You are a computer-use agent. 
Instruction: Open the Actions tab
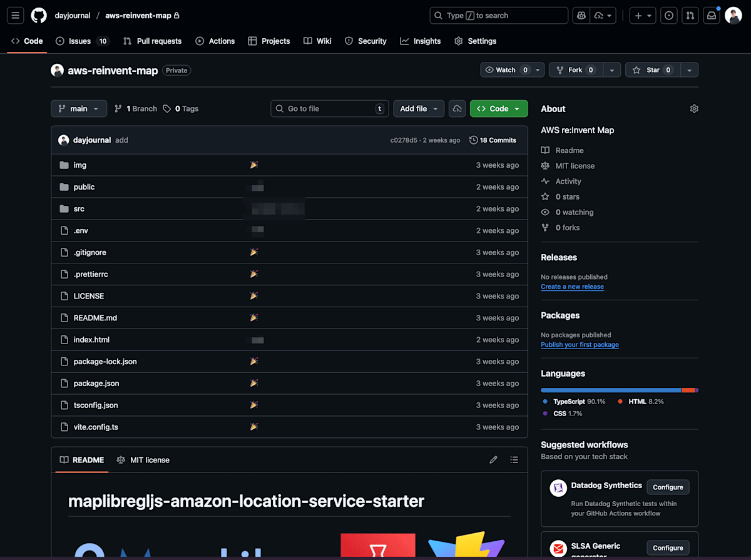click(215, 41)
